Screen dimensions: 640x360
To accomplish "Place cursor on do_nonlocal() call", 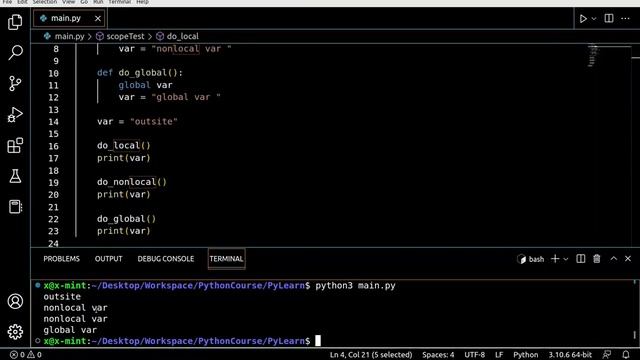I will point(132,182).
